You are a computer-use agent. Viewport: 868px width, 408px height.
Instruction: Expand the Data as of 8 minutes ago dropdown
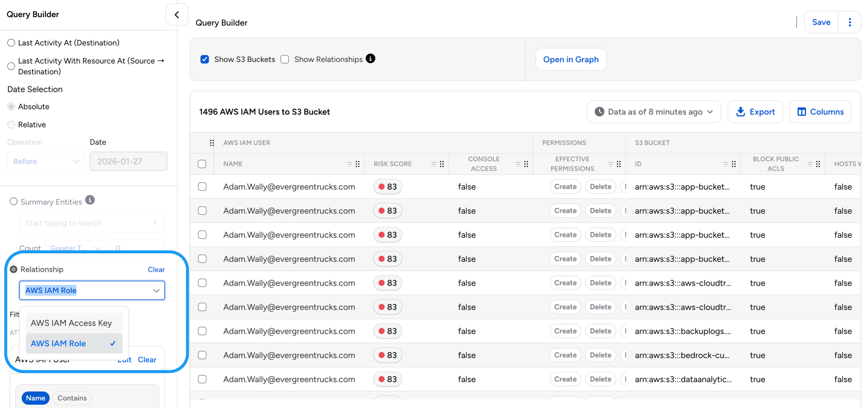click(653, 112)
